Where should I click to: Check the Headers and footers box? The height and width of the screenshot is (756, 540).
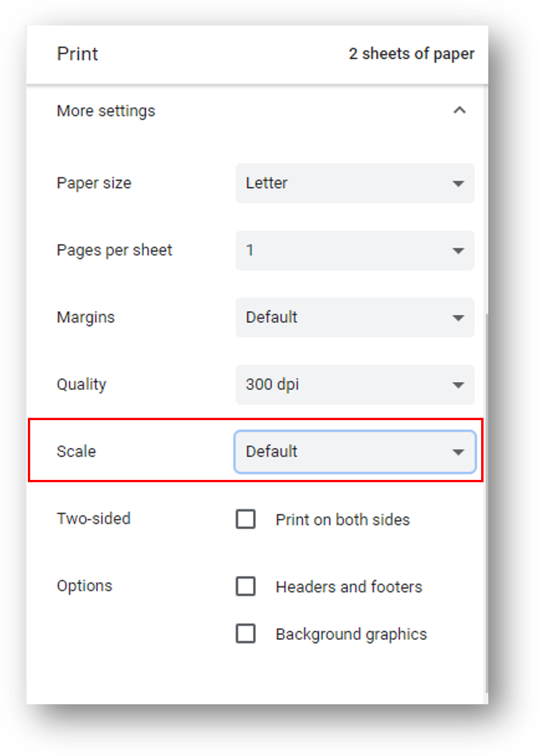(246, 586)
